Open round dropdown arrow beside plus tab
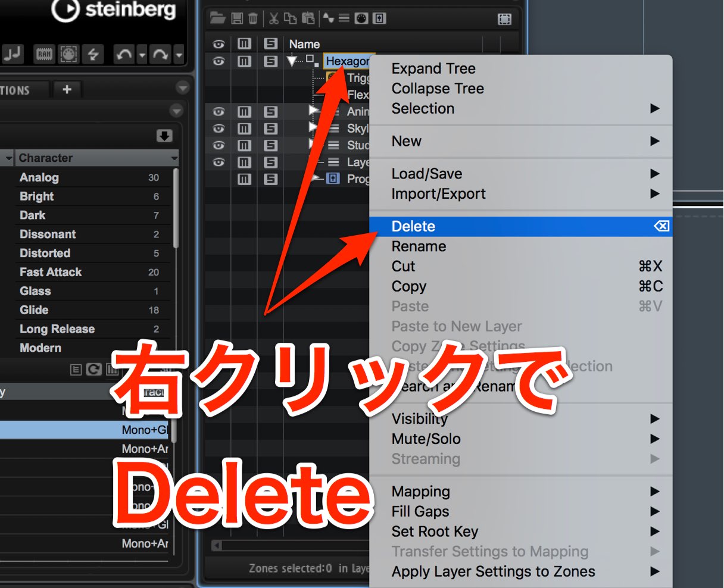The image size is (724, 588). click(x=183, y=88)
